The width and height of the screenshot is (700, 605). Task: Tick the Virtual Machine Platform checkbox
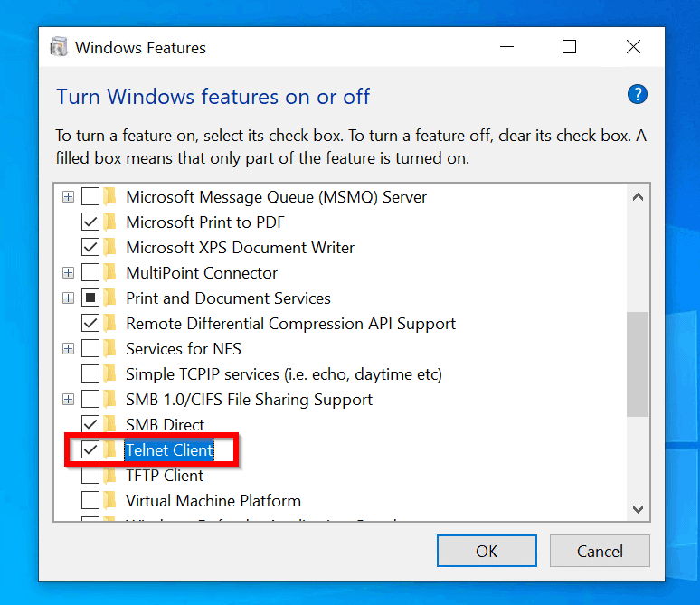pos(90,500)
